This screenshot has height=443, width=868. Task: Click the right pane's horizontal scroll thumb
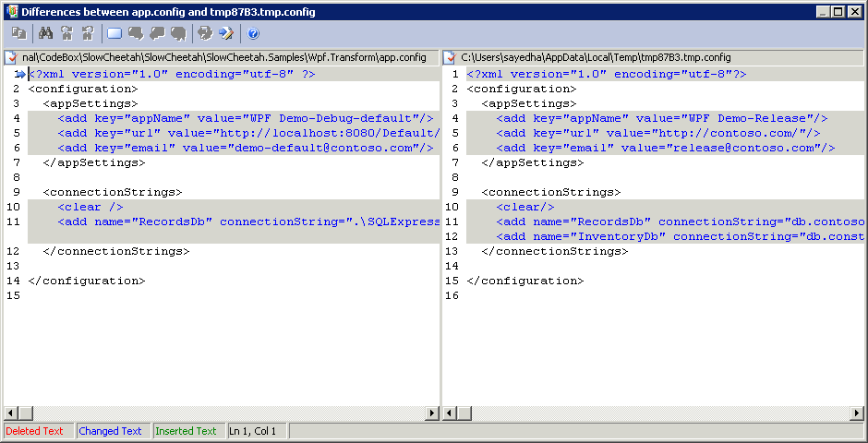tap(464, 413)
